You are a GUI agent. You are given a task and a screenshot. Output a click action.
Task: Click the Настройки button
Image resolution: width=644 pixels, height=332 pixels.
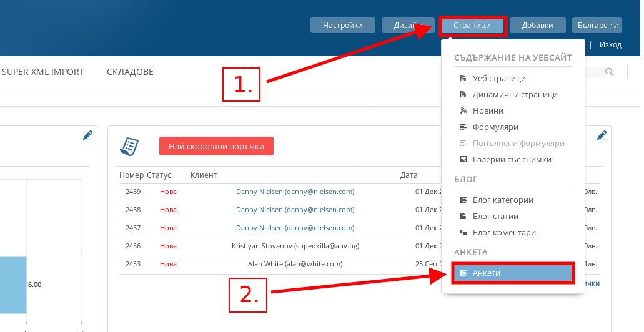point(342,26)
